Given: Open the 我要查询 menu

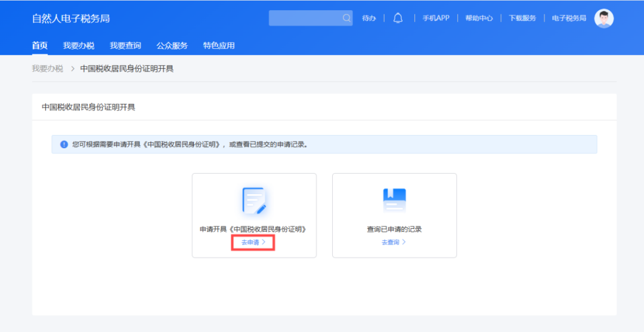Looking at the screenshot, I should coord(125,45).
